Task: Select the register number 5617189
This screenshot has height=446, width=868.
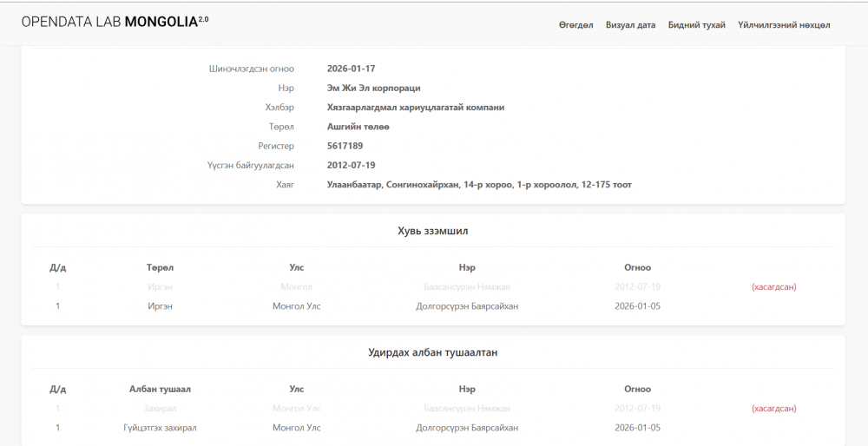Action: click(x=345, y=146)
